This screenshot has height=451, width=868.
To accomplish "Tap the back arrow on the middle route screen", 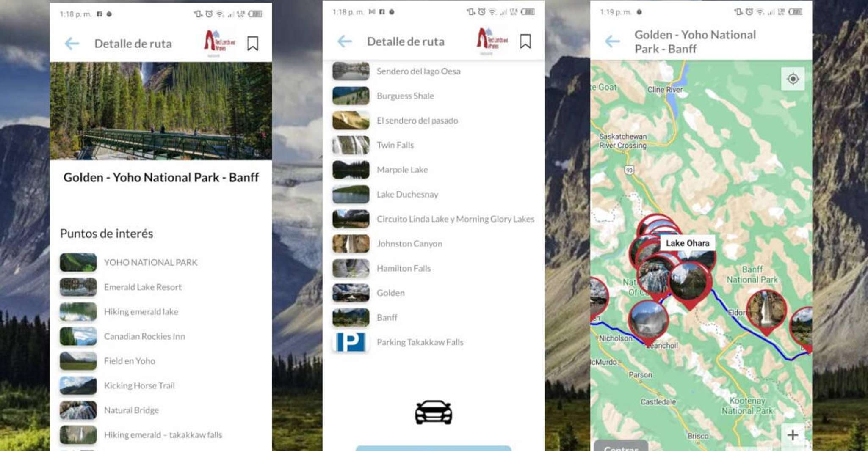I will click(345, 41).
